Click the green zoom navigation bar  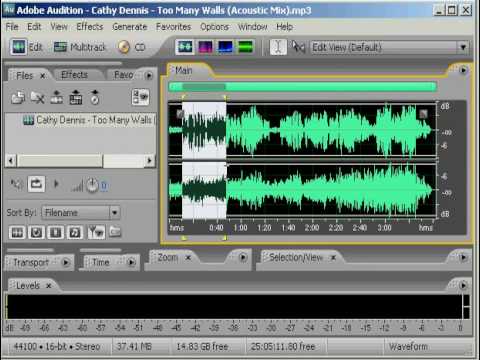point(303,87)
